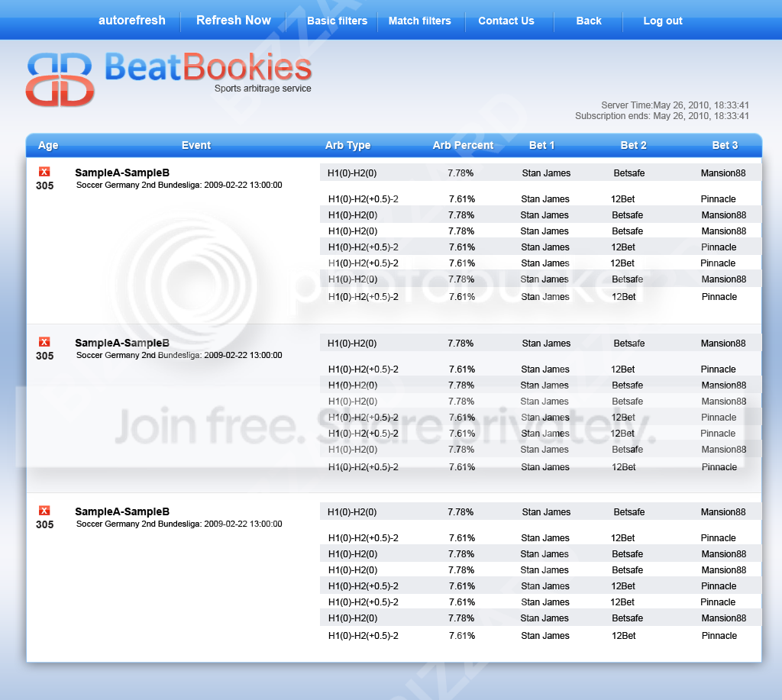This screenshot has width=782, height=700.
Task: Log out using the top bar link
Action: pos(663,21)
